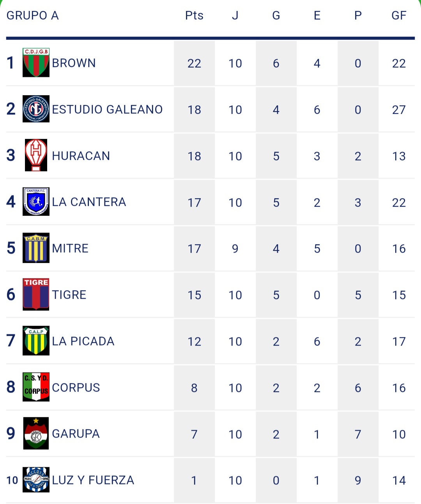Select the ESTUDIO GALEANO team name
This screenshot has width=421, height=504.
pyautogui.click(x=107, y=110)
